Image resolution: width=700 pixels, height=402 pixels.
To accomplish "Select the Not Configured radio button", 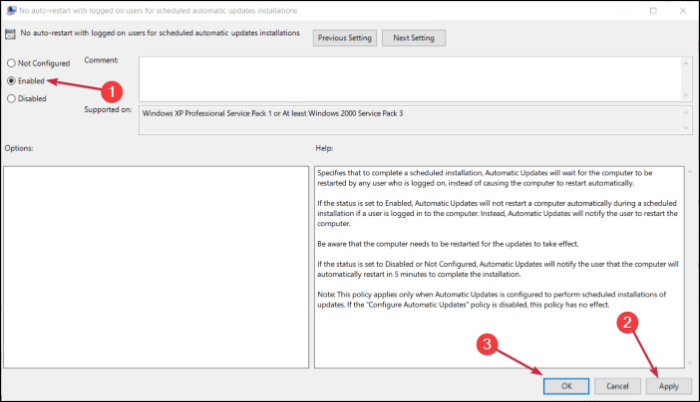I will click(11, 63).
